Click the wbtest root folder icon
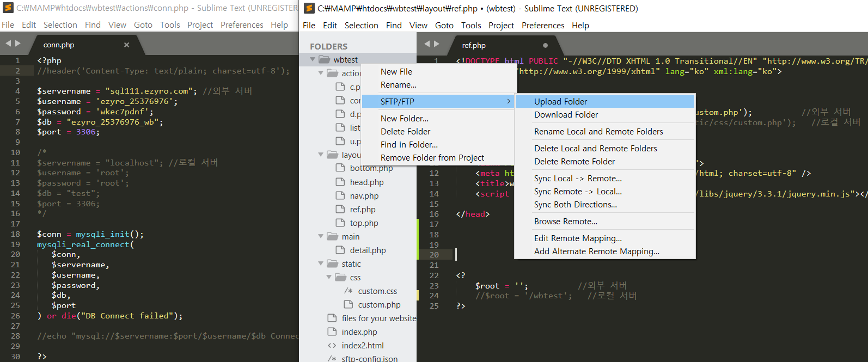The width and height of the screenshot is (868, 362). [x=325, y=59]
